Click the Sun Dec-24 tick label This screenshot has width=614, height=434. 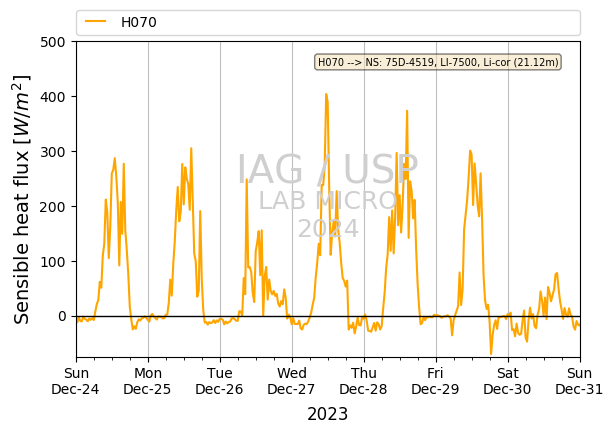76,381
